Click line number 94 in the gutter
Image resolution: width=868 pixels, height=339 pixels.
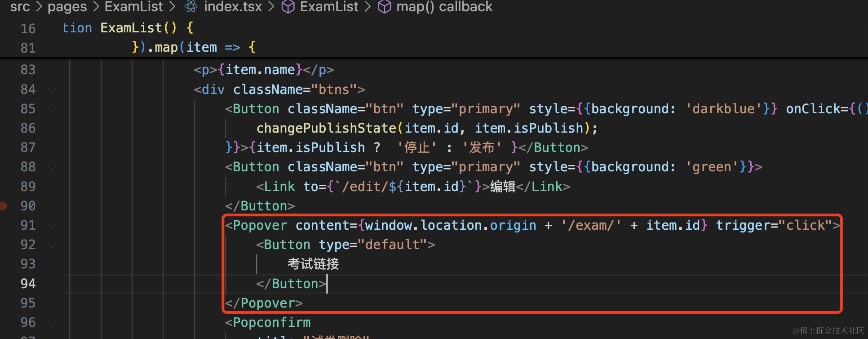(x=28, y=284)
